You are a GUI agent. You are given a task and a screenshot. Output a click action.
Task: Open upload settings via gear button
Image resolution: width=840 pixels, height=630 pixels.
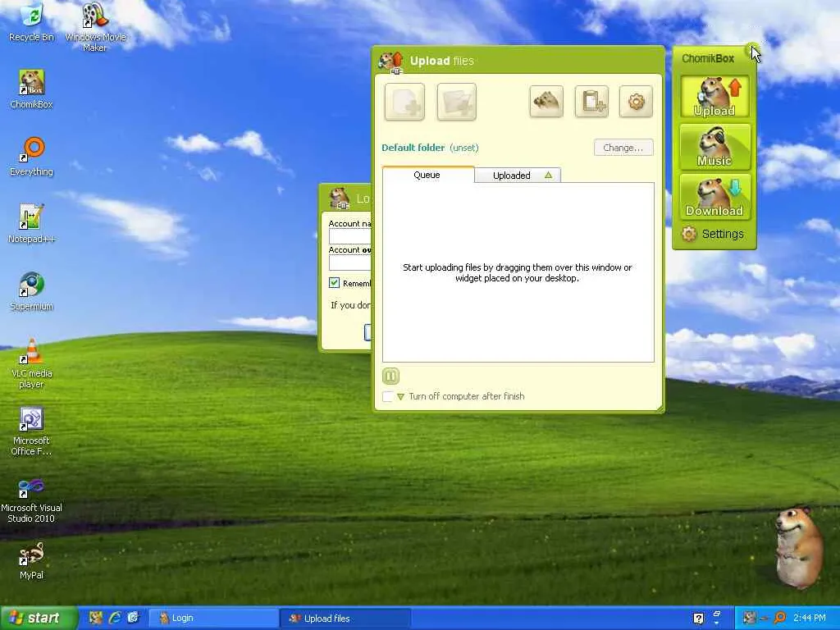pyautogui.click(x=636, y=101)
